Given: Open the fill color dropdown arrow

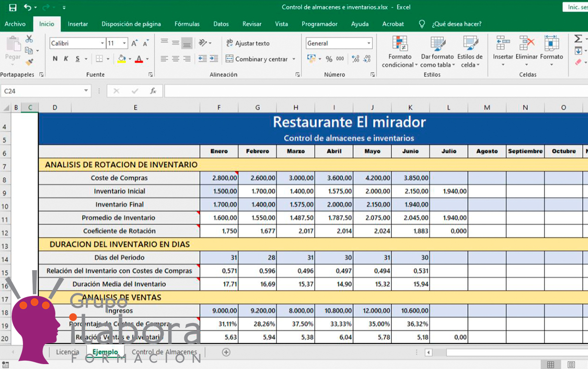Looking at the screenshot, I should tap(130, 59).
